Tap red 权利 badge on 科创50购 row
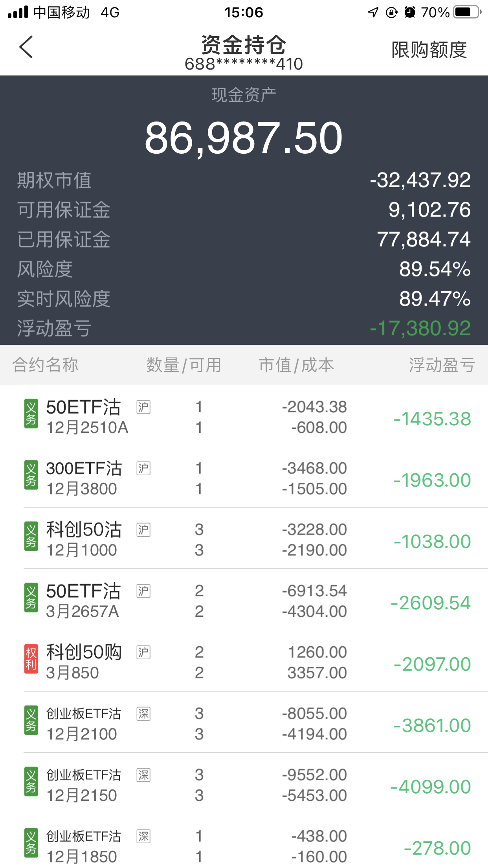This screenshot has height=868, width=488. 31,659
